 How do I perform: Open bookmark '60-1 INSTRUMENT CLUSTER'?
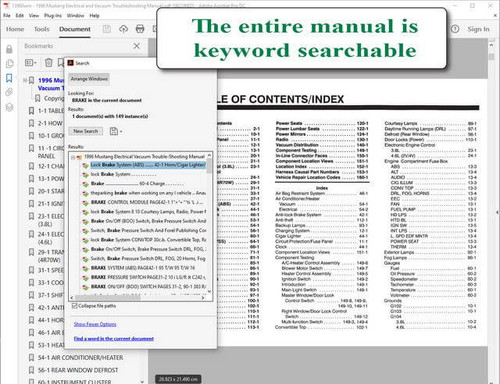coord(74,381)
